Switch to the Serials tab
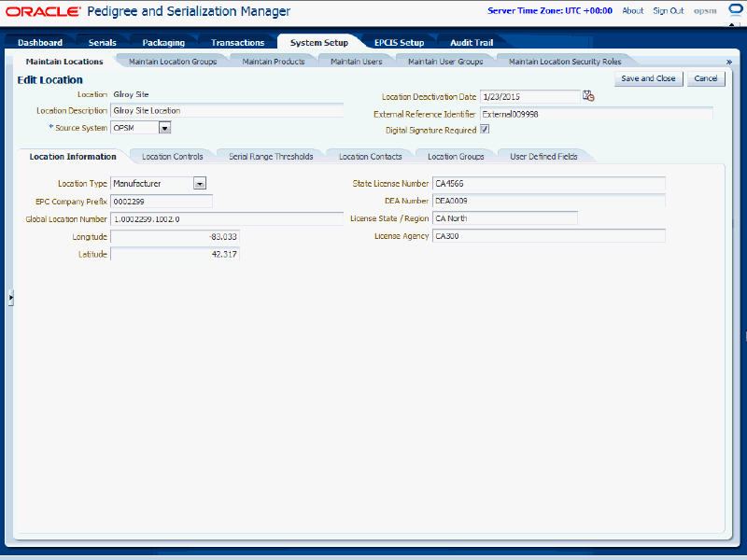Screen dimensions: 747x560 103,42
